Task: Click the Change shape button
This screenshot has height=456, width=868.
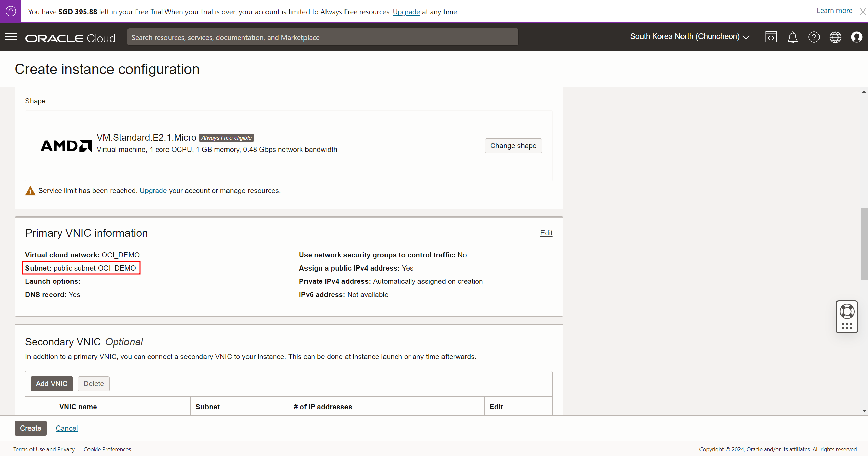Action: (x=513, y=146)
